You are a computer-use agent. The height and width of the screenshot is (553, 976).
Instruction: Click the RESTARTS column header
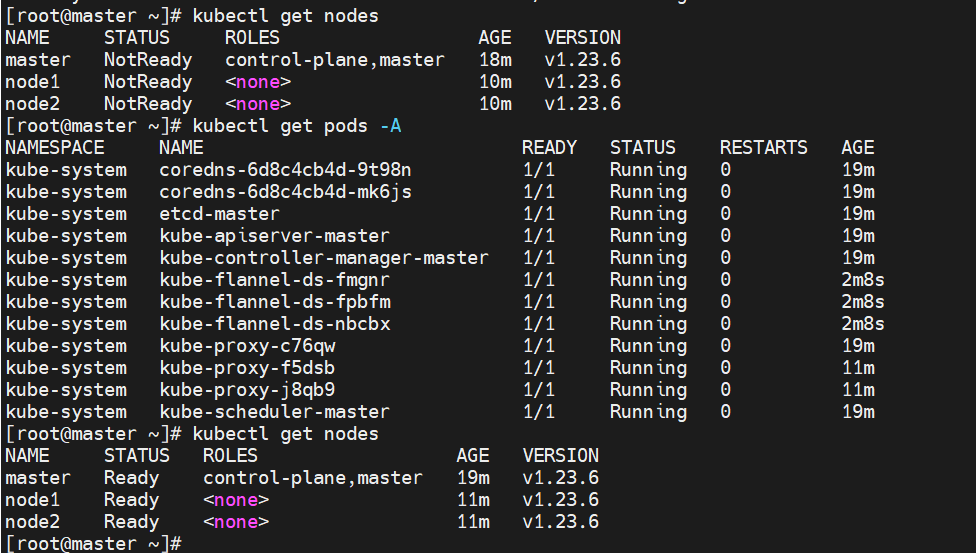[x=763, y=148]
